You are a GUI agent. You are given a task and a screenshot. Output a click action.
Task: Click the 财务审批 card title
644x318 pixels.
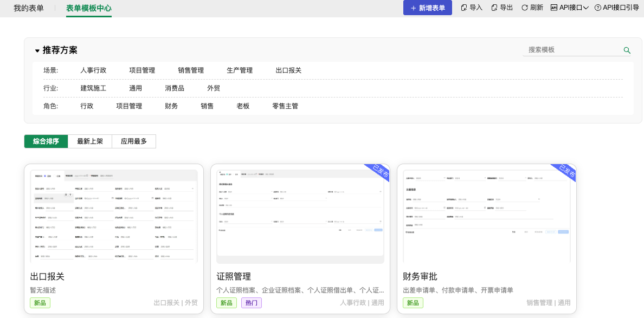point(420,276)
